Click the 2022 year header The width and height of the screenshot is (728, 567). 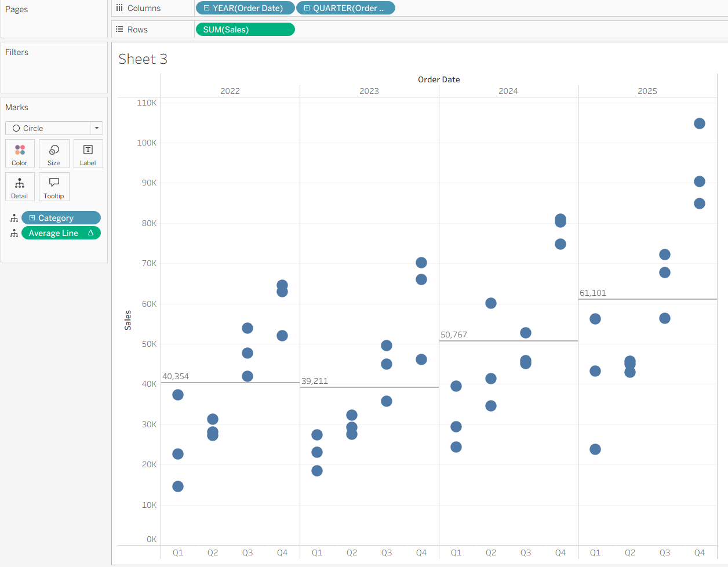pyautogui.click(x=230, y=91)
